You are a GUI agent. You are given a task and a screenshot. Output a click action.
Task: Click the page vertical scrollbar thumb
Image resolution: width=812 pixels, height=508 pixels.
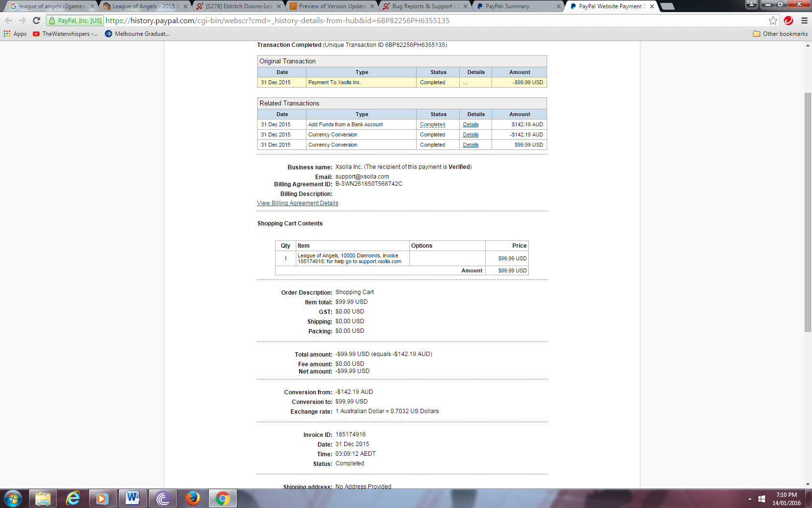click(808, 212)
